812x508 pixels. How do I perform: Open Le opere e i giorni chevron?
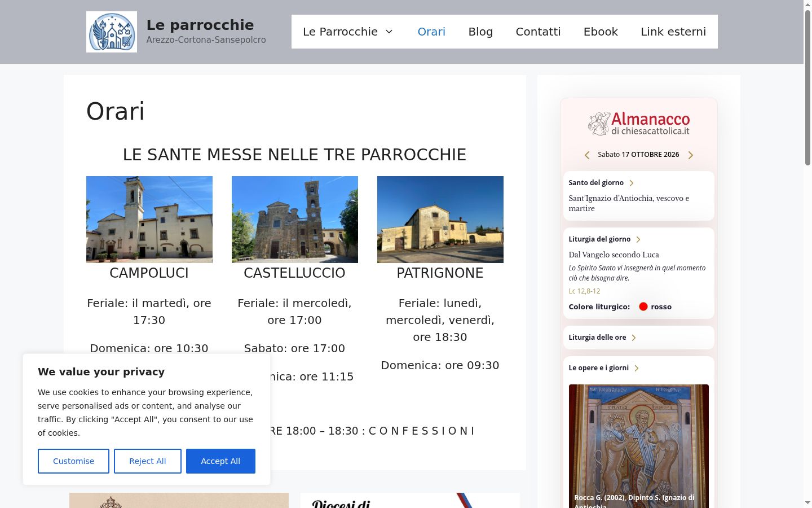(637, 368)
